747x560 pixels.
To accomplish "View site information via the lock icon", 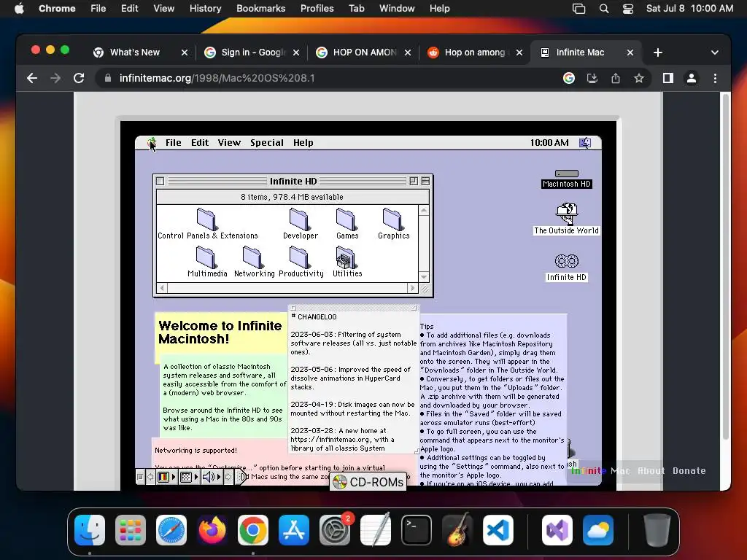I will [x=108, y=78].
